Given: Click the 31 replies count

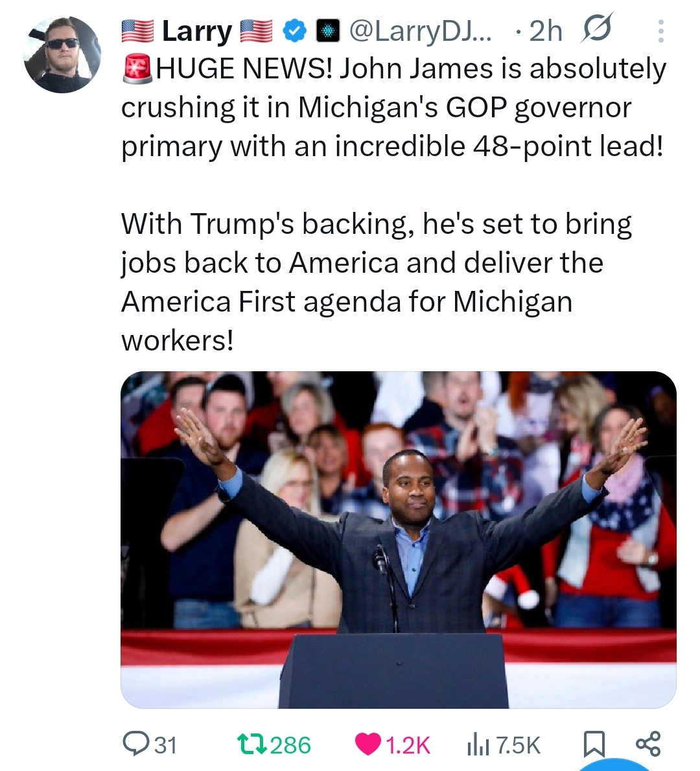Looking at the screenshot, I should 166,744.
